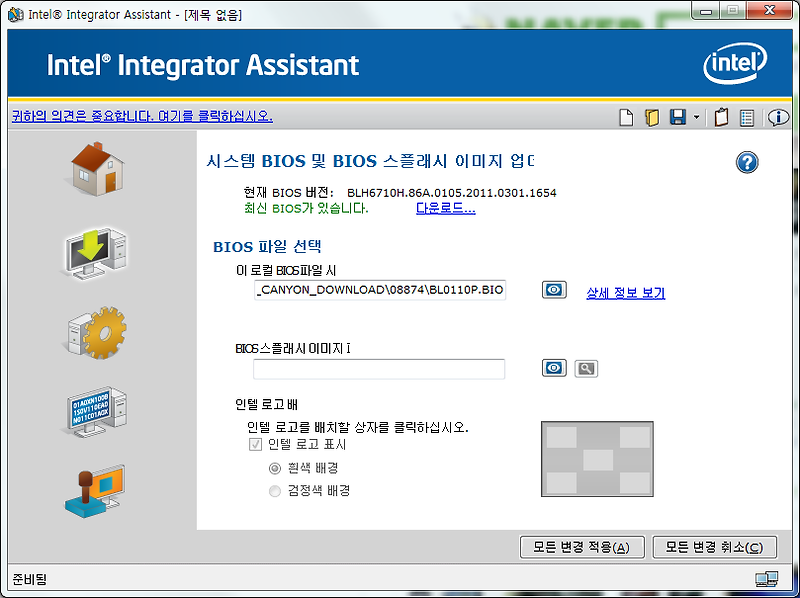Image resolution: width=800 pixels, height=598 pixels.
Task: Browse for local BIOS file eye button
Action: (x=554, y=290)
